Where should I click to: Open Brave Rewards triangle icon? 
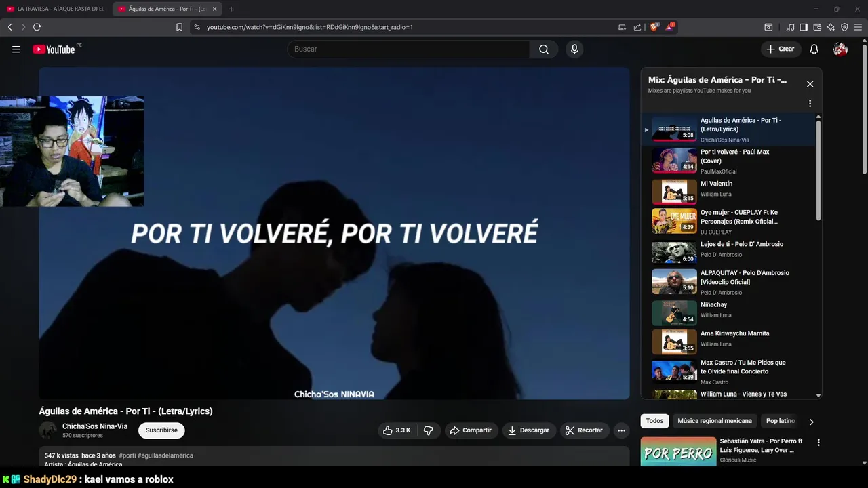670,27
